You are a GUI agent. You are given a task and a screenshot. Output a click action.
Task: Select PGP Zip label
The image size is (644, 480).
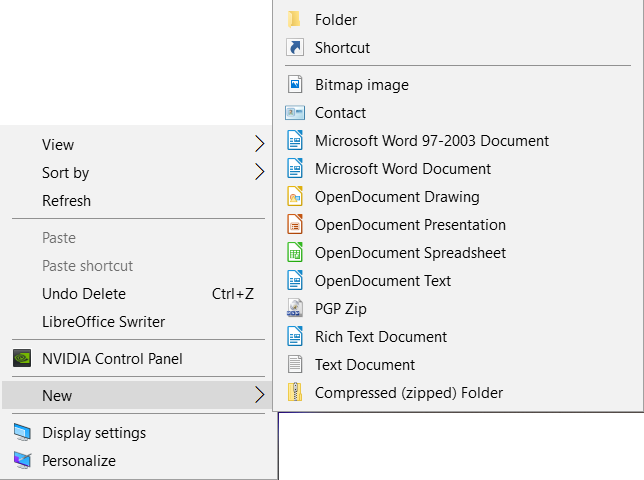pyautogui.click(x=340, y=309)
